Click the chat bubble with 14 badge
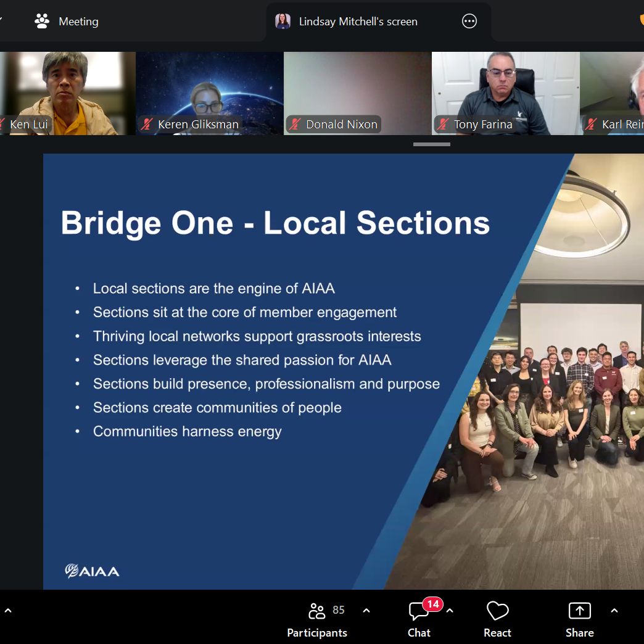Image resolution: width=644 pixels, height=644 pixels. point(419,611)
